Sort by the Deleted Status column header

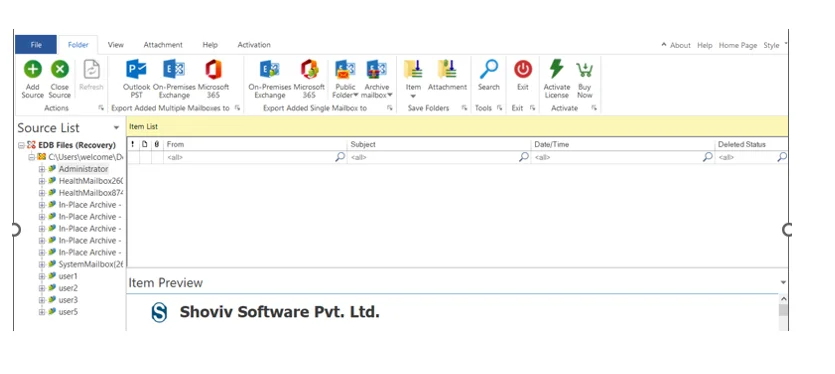(751, 144)
